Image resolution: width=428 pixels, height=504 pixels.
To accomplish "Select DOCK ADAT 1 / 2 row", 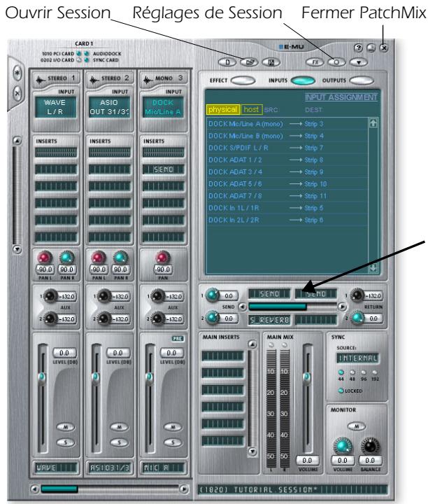I will [287, 160].
